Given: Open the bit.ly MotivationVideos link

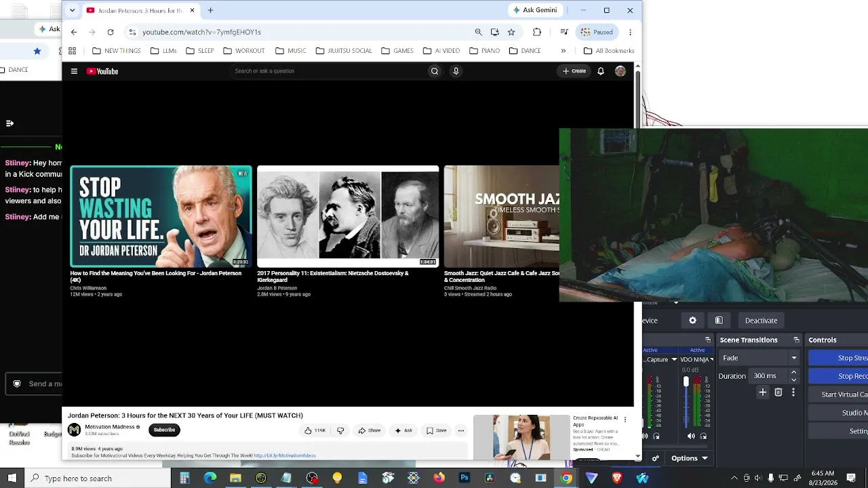Looking at the screenshot, I should (x=285, y=455).
